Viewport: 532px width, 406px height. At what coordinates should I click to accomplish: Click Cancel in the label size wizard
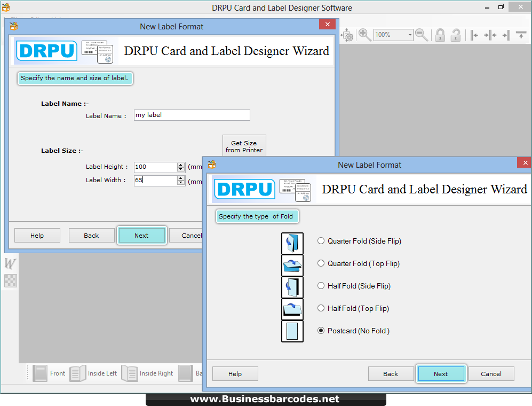[x=186, y=236]
